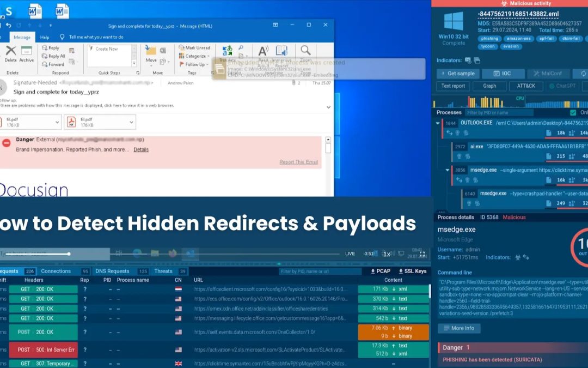Click the Details link in danger banner
The width and height of the screenshot is (588, 368).
141,149
